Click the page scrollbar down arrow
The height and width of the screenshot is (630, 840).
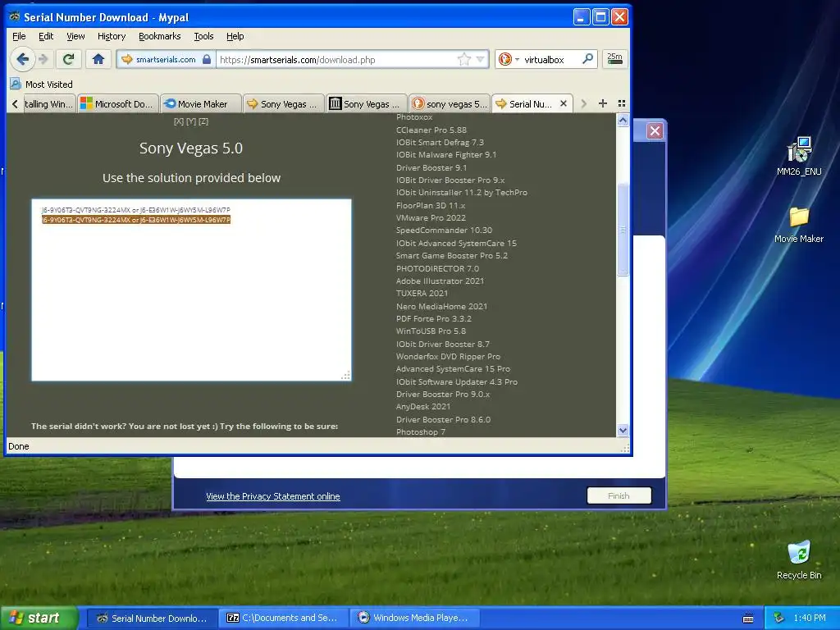(x=623, y=430)
